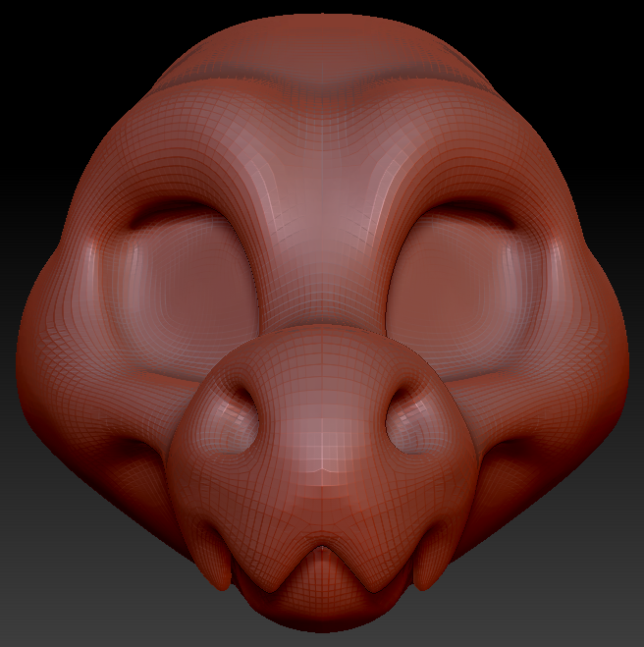The image size is (644, 647).
Task: Click the small right fang
Action: point(428,566)
